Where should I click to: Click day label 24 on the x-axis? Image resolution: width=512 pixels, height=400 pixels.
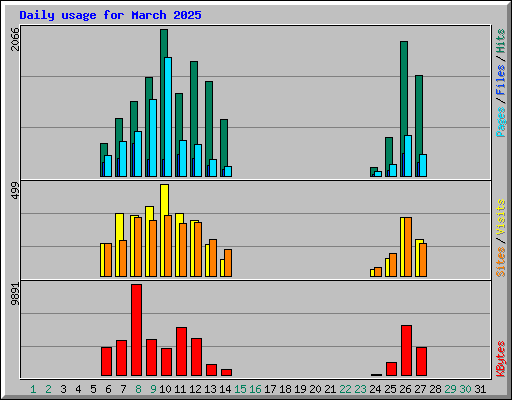pyautogui.click(x=375, y=389)
